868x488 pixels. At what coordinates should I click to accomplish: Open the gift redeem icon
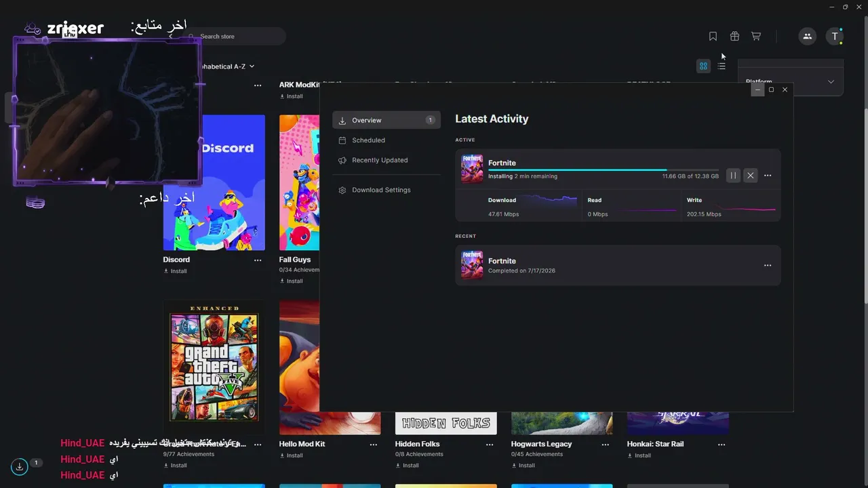[734, 37]
